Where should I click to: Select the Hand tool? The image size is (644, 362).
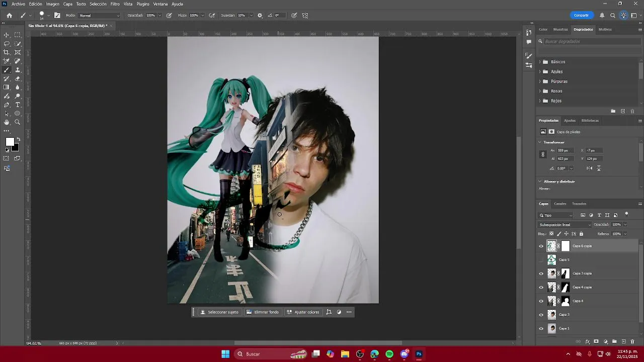pyautogui.click(x=7, y=122)
